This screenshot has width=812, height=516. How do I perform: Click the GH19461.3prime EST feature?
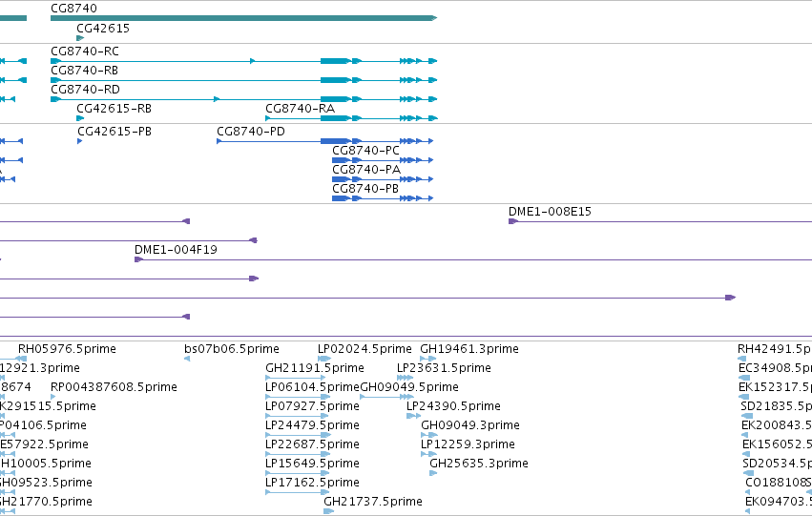click(428, 359)
